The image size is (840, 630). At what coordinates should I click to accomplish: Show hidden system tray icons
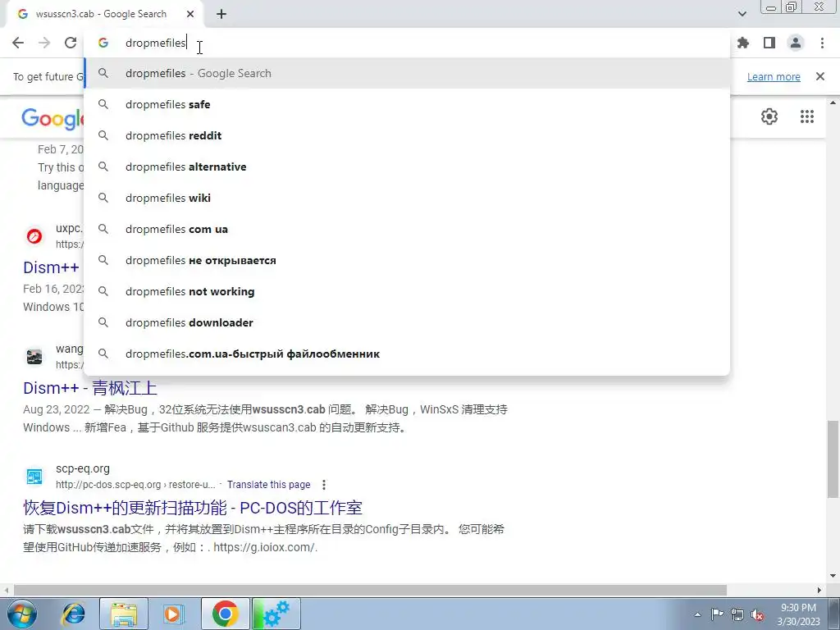point(697,614)
